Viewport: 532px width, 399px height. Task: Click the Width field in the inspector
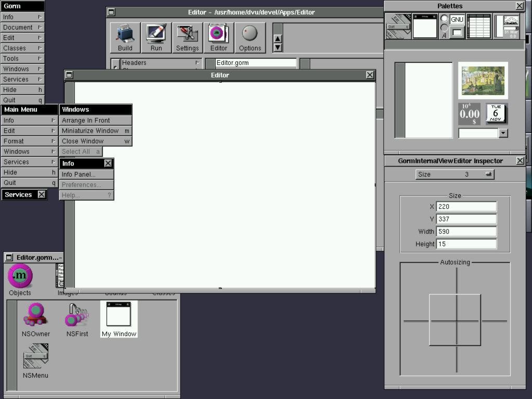click(466, 232)
